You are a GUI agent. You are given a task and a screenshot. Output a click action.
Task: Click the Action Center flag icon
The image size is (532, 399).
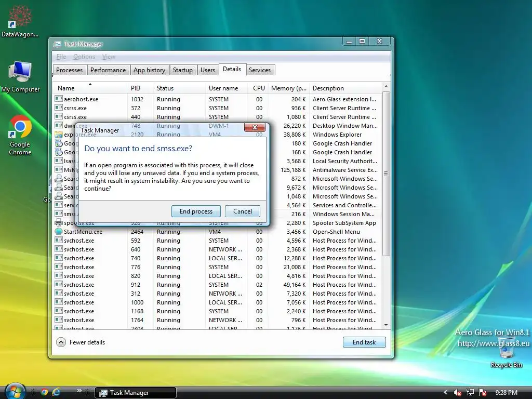tap(483, 393)
